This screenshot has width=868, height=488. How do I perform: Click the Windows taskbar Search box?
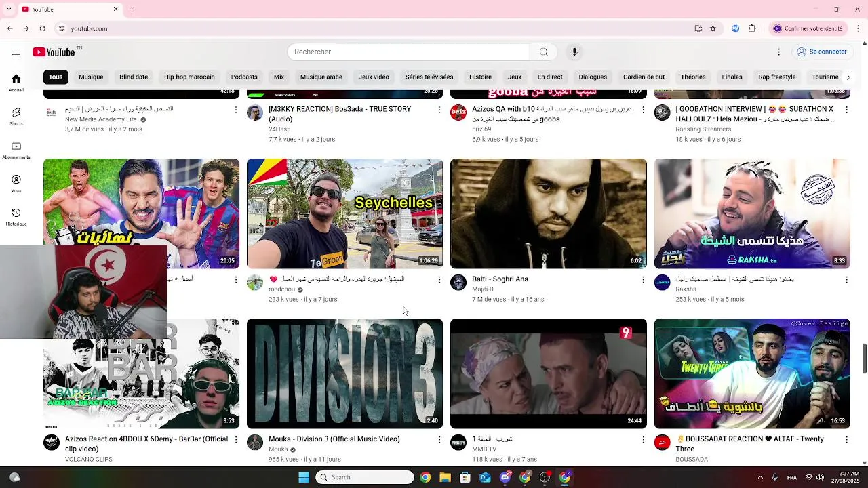[x=365, y=477]
